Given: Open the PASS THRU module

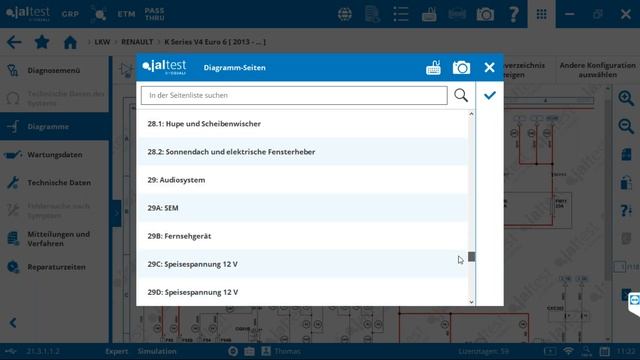Looking at the screenshot, I should (x=155, y=14).
